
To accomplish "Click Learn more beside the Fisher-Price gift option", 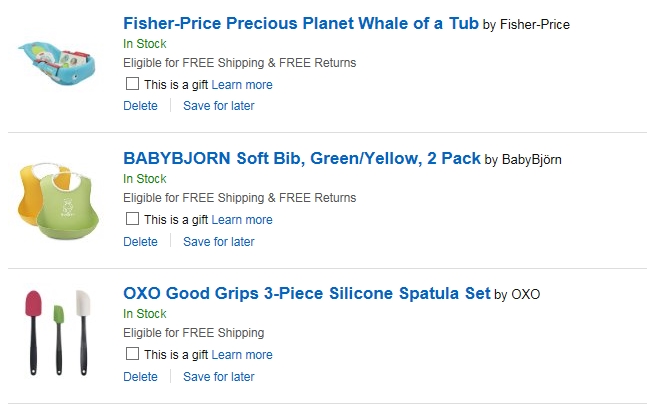I will tap(242, 85).
